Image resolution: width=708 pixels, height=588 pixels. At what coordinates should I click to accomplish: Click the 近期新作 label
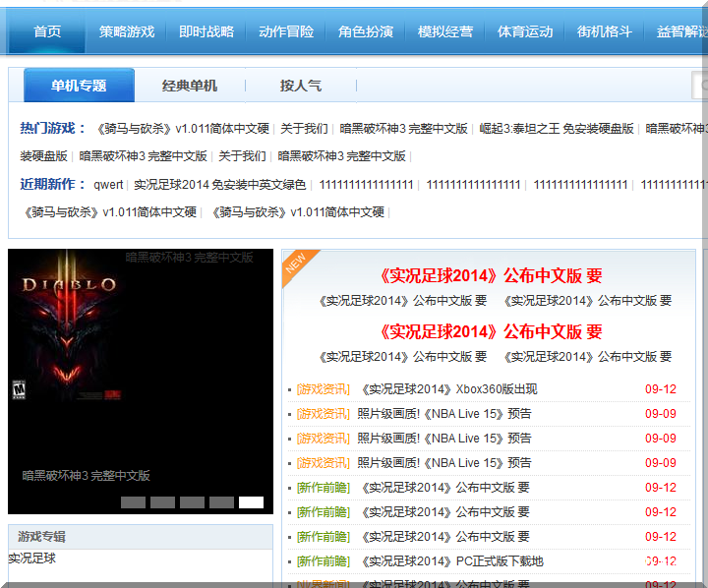click(x=52, y=184)
